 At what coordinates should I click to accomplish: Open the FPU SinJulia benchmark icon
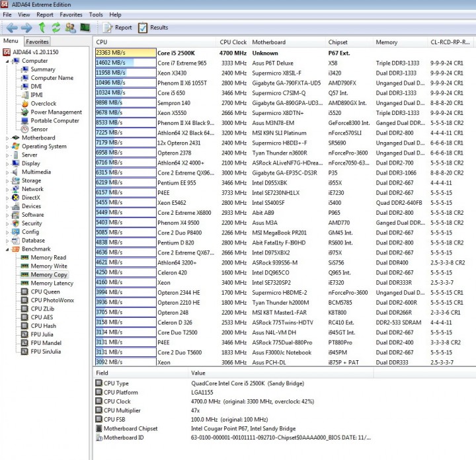point(25,352)
